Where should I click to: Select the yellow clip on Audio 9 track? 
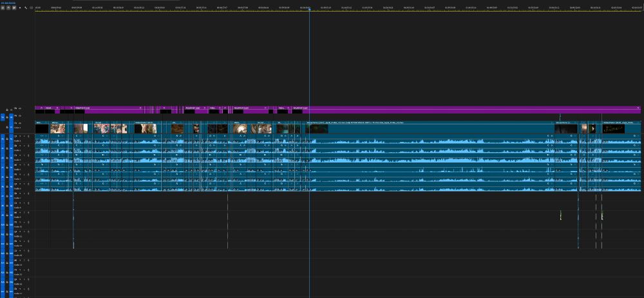561,215
